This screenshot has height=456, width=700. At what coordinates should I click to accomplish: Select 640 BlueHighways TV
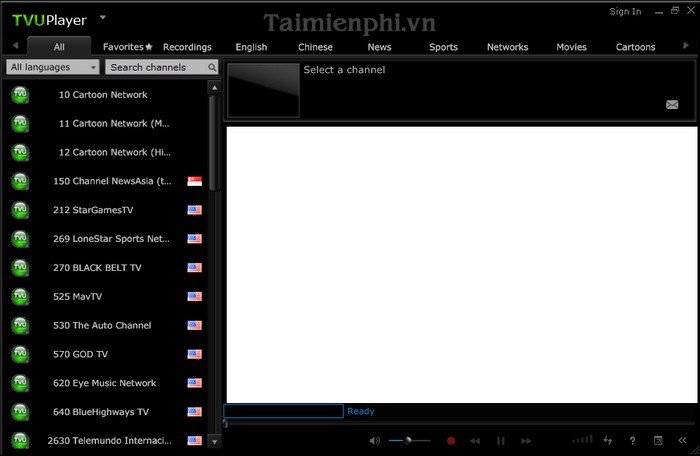105,412
